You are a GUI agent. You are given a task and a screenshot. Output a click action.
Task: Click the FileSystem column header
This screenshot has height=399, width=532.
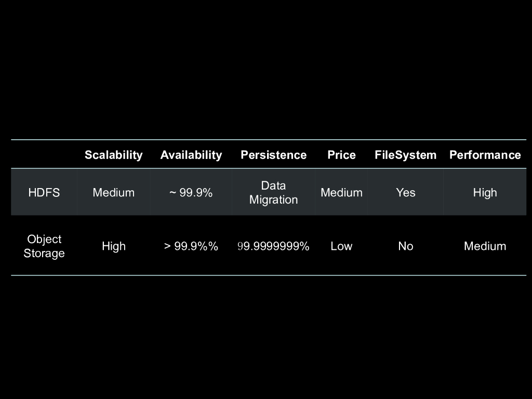click(x=405, y=155)
